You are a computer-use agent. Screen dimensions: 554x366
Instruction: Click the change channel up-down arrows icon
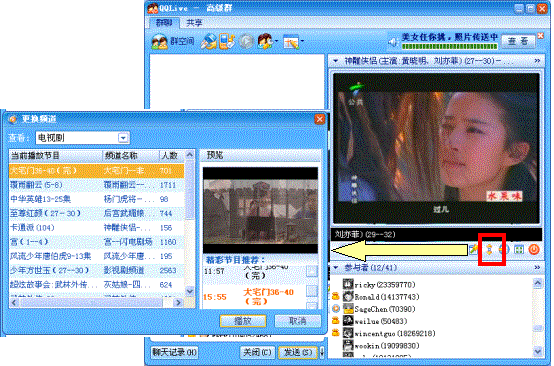pyautogui.click(x=489, y=249)
